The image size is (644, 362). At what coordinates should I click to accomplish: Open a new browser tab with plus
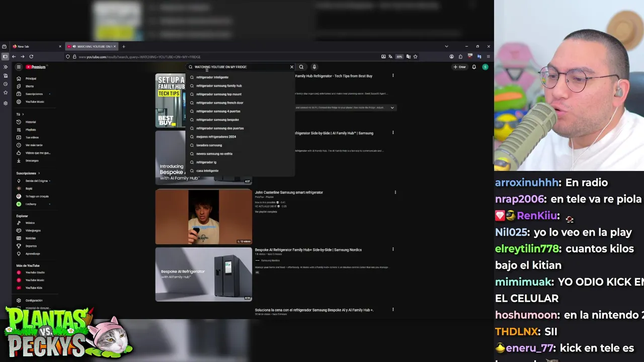[x=123, y=46]
